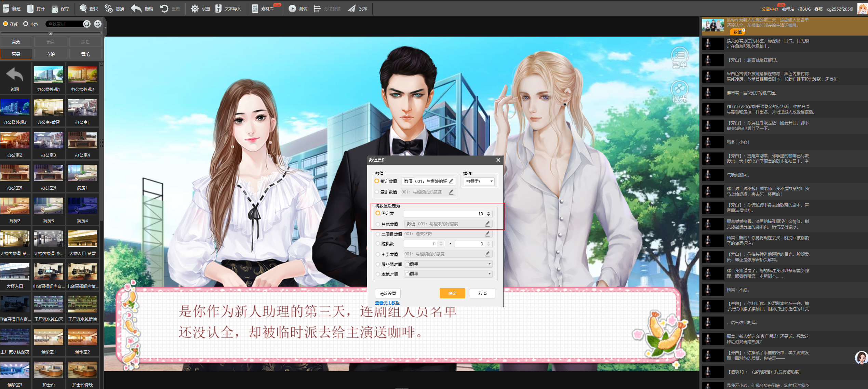The image size is (868, 389).
Task: Open the 替换 replace tool
Action: [115, 8]
